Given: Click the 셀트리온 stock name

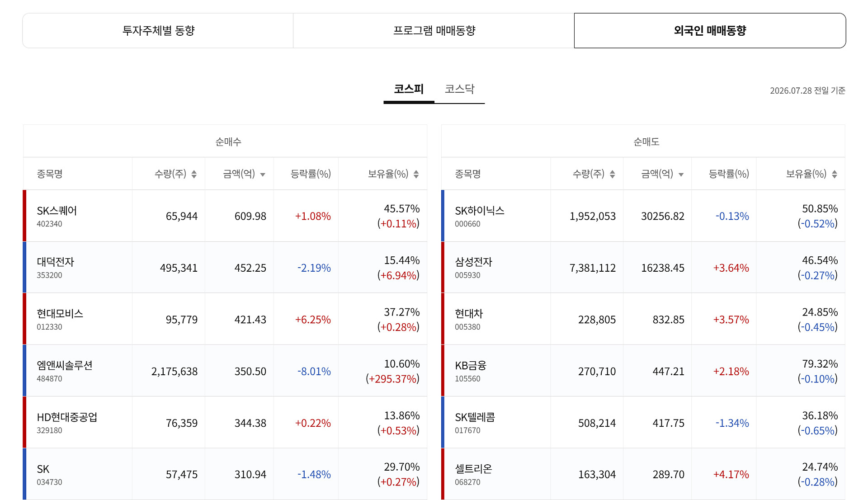Looking at the screenshot, I should (473, 469).
